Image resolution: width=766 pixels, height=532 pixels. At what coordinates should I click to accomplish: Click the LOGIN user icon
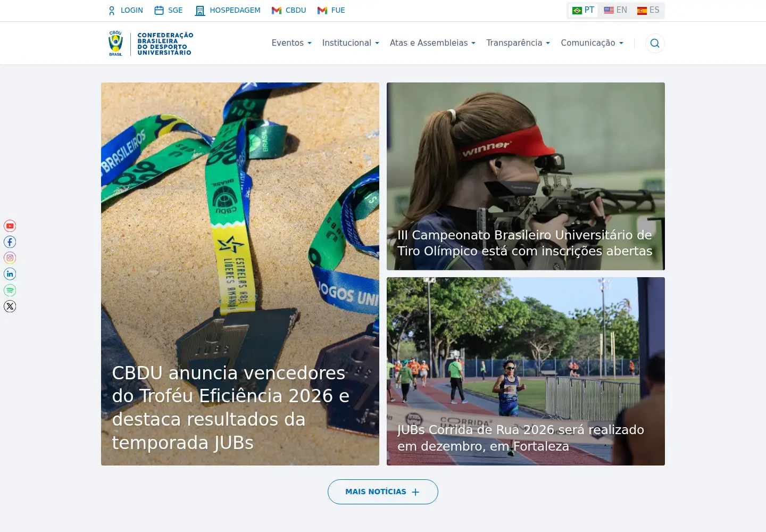112,10
